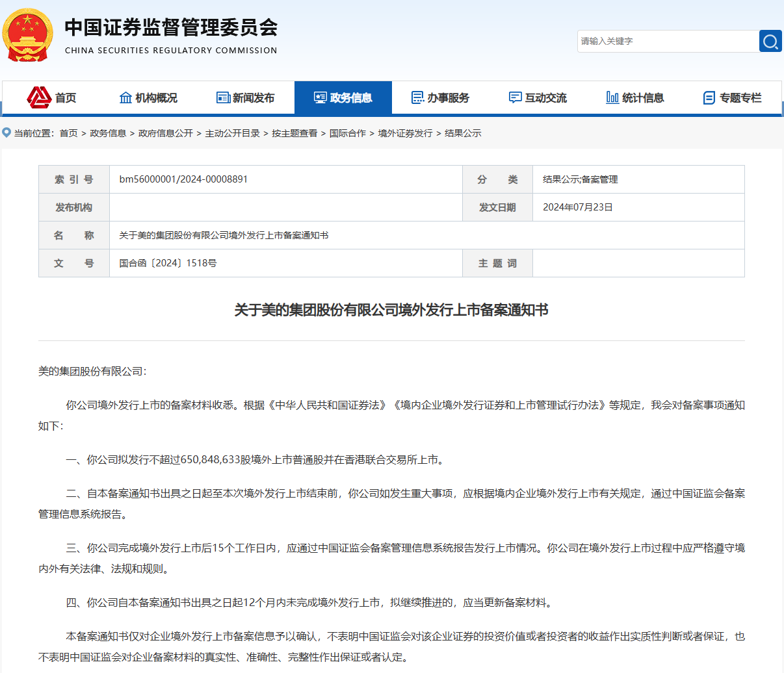The image size is (784, 673).
Task: Click the magnifier search icon button
Action: [x=770, y=42]
